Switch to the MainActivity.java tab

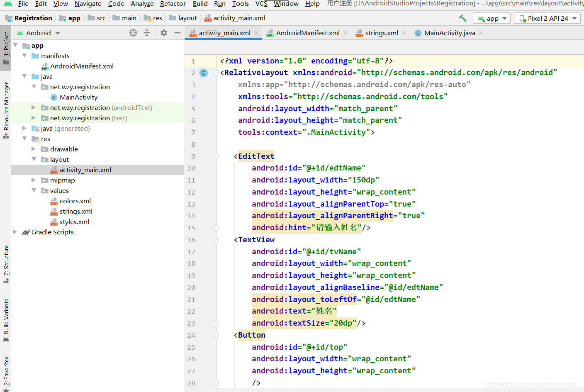[449, 33]
